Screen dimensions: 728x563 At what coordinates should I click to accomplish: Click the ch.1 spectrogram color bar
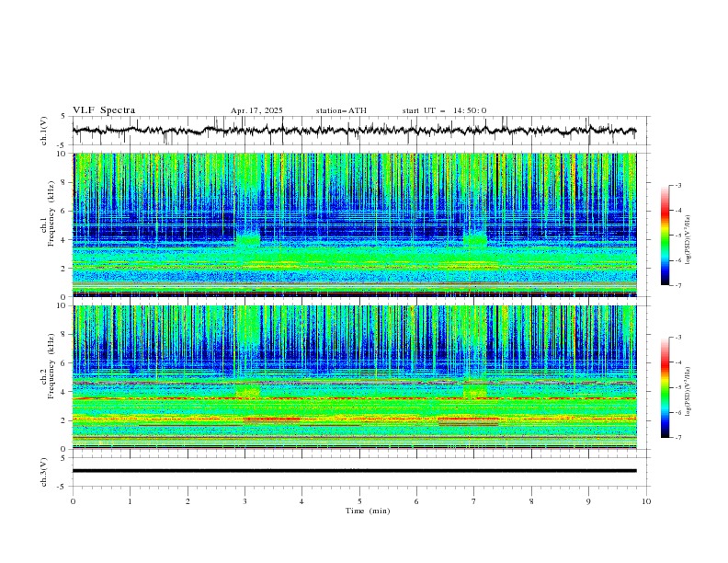tap(665, 236)
